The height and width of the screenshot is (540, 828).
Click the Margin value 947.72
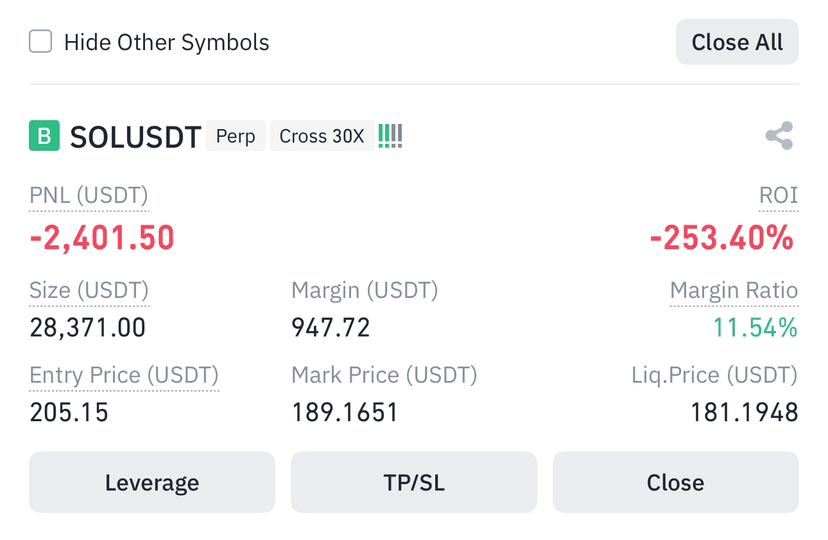331,328
